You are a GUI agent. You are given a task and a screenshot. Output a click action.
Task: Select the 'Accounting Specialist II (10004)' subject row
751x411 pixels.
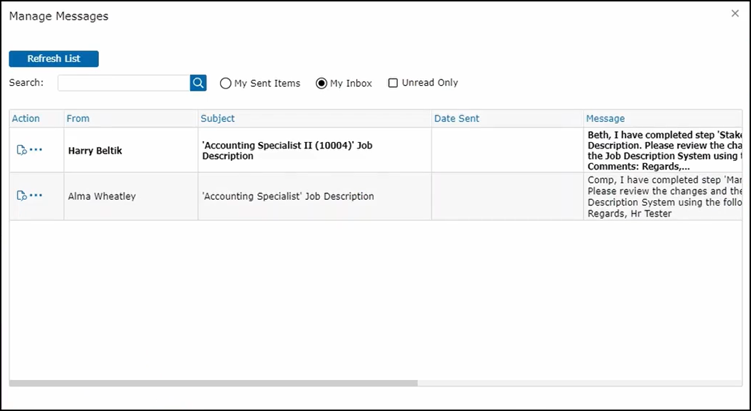point(287,150)
